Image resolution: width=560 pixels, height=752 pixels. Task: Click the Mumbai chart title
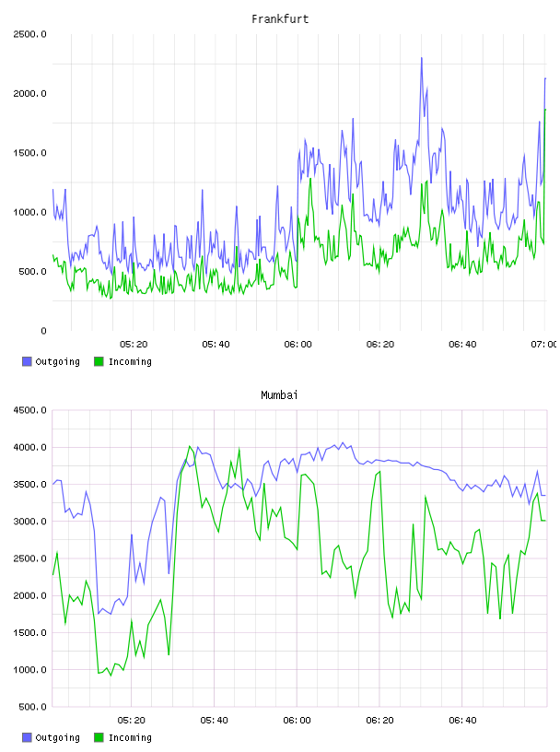[x=279, y=395]
